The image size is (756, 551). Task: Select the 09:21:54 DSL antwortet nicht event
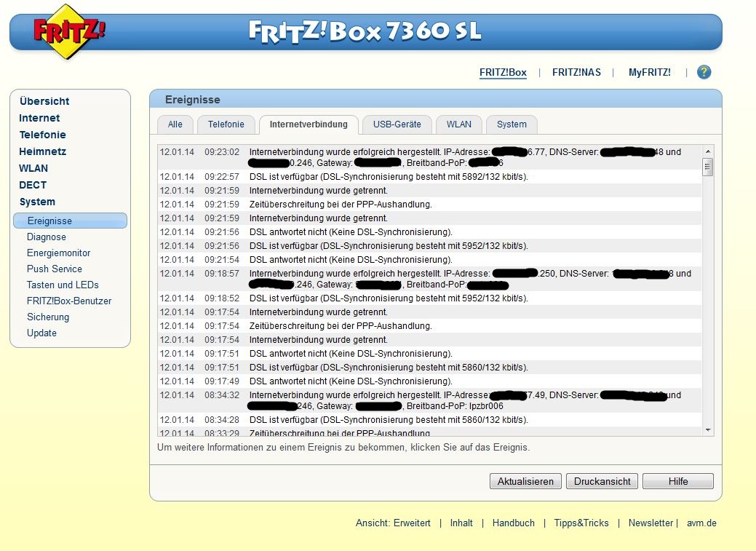coord(430,260)
